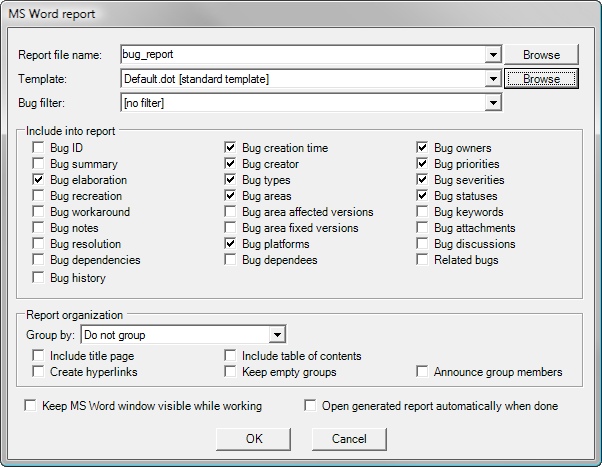Cancel the MS Word report dialog

coord(349,439)
